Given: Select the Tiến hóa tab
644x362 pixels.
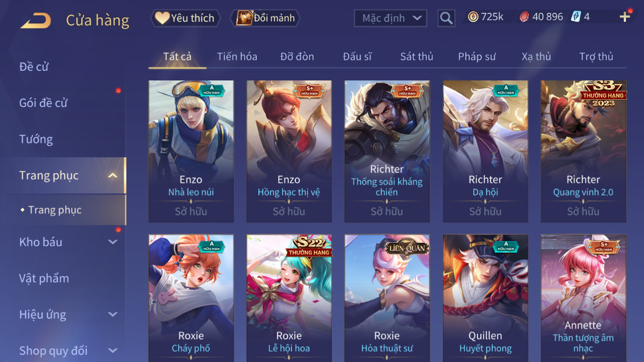Looking at the screenshot, I should pos(237,57).
